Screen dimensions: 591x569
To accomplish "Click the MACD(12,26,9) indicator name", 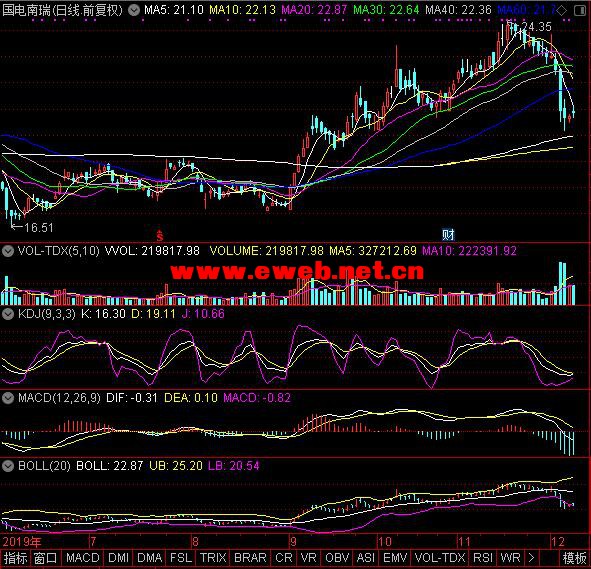I will click(x=59, y=398).
